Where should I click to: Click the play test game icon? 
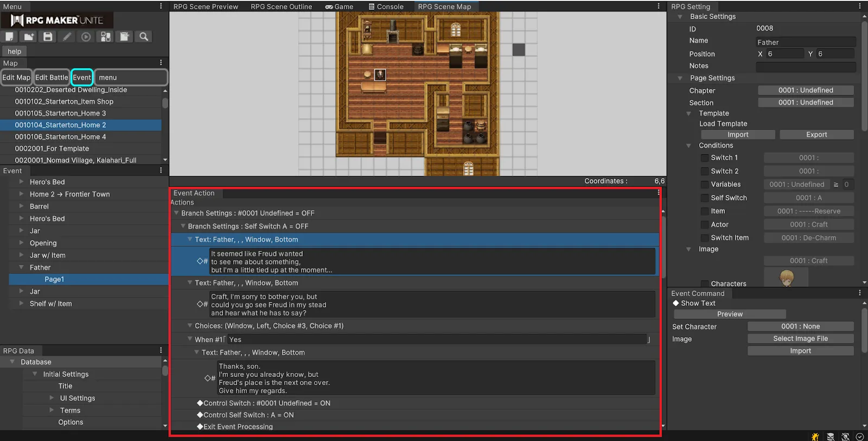(86, 36)
